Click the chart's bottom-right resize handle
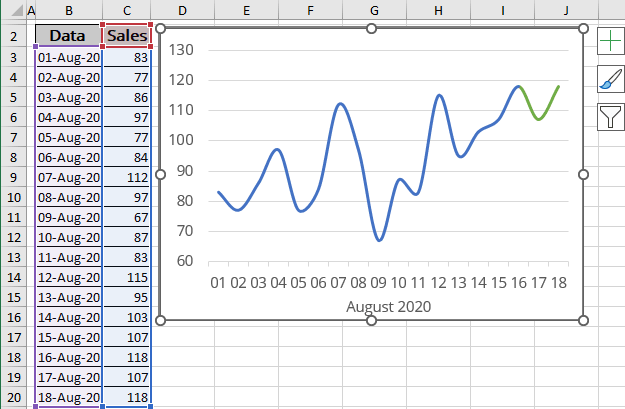 (x=583, y=320)
